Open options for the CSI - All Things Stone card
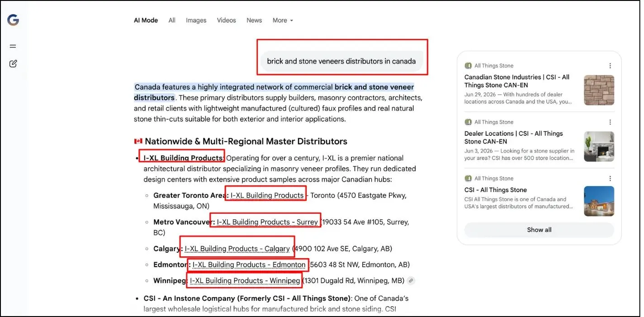 [610, 178]
